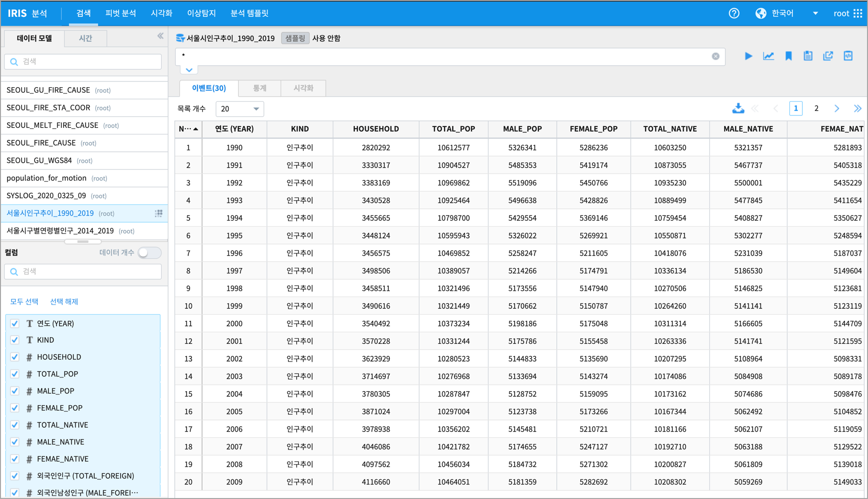The height and width of the screenshot is (499, 868).
Task: Open the 목록 개수 dropdown showing 20
Action: tap(240, 109)
